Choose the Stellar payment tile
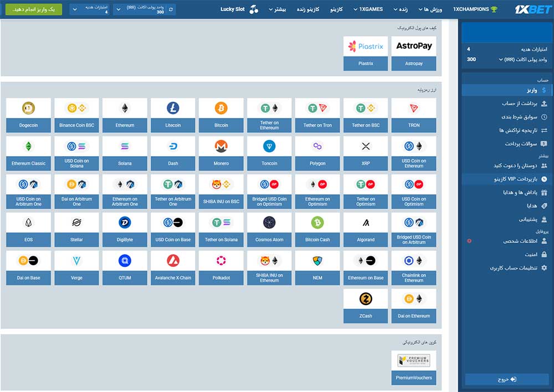Screen dimensions: 554x392 click(x=76, y=230)
